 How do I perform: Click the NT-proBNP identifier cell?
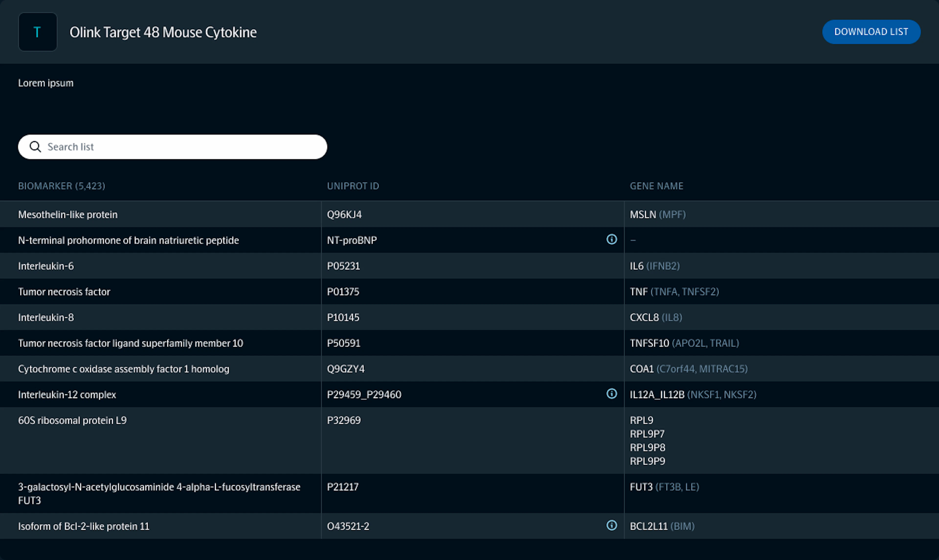[352, 240]
